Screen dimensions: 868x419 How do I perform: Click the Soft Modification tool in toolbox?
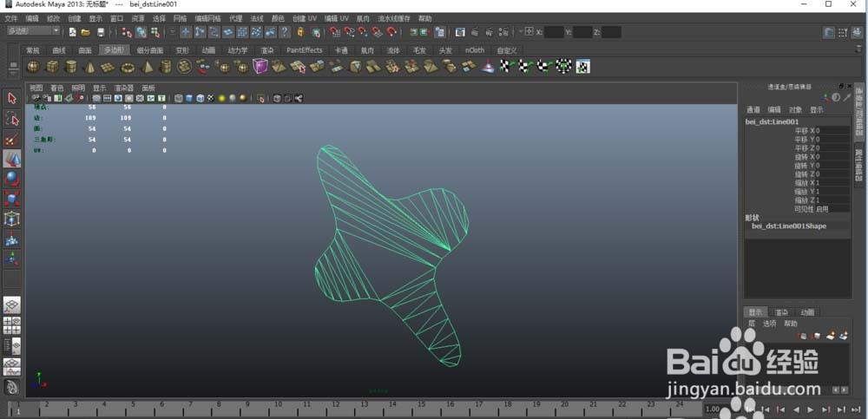point(12,239)
